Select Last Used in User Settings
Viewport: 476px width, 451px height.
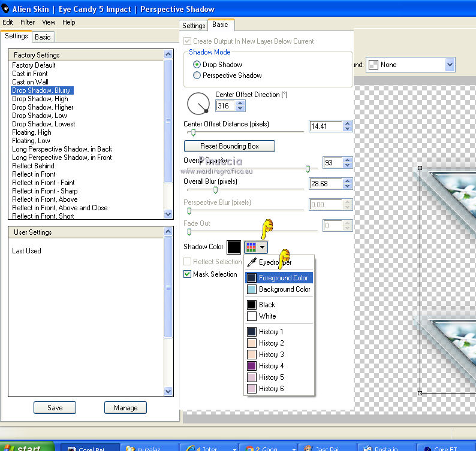click(26, 251)
